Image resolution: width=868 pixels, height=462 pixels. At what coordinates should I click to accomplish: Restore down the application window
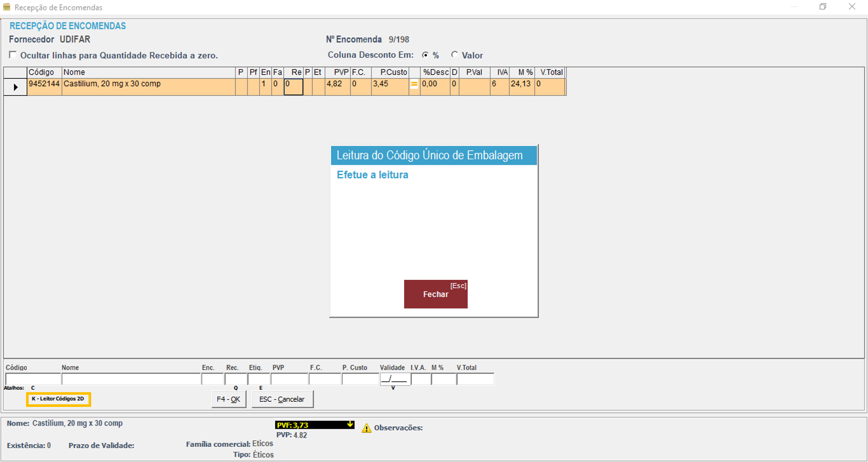pos(822,7)
